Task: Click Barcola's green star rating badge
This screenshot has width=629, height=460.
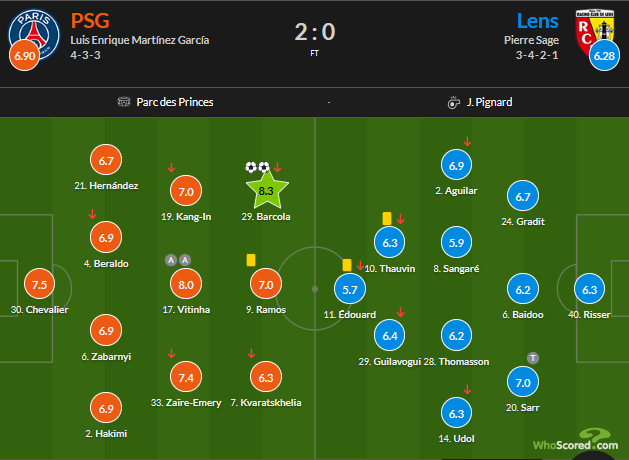Action: pos(266,188)
